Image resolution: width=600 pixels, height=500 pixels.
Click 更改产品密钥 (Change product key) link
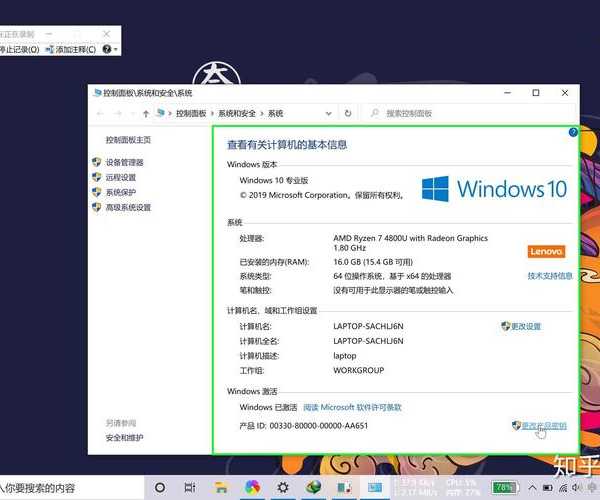(x=543, y=425)
